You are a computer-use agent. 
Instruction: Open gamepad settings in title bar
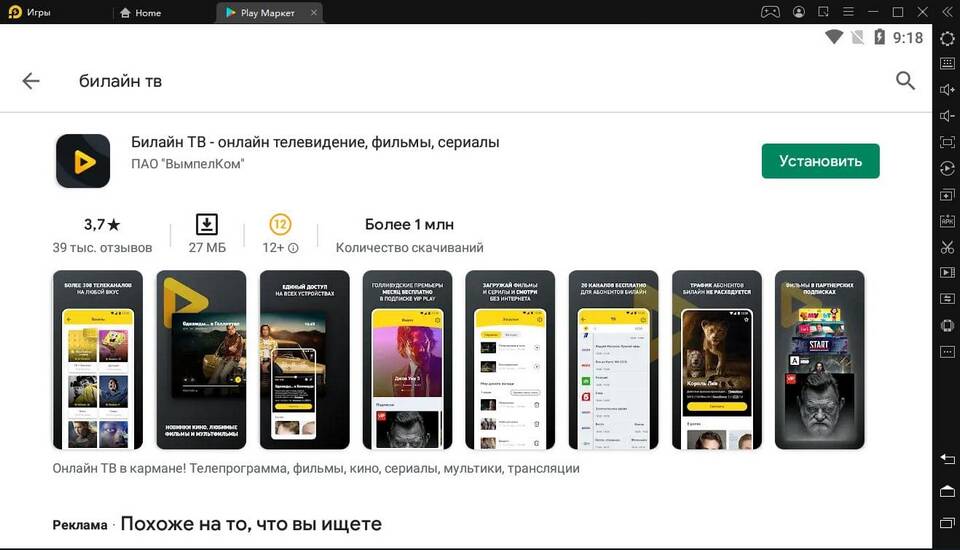coord(770,12)
